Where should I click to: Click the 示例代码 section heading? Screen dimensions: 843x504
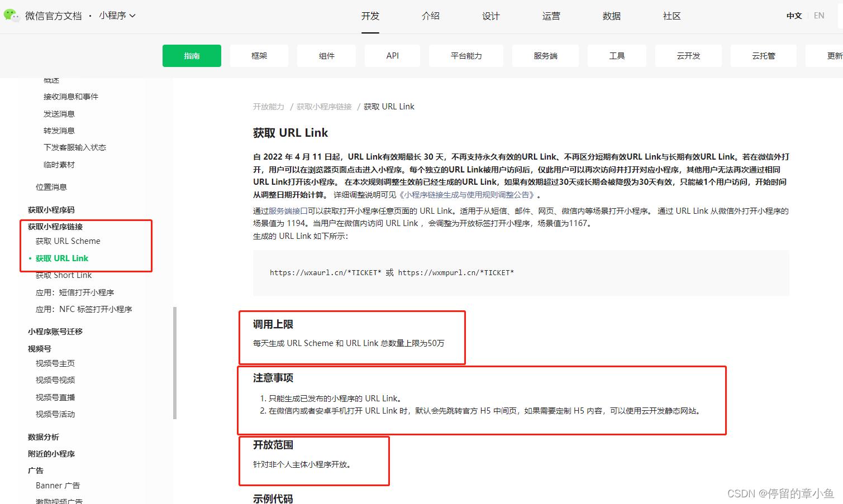point(273,498)
